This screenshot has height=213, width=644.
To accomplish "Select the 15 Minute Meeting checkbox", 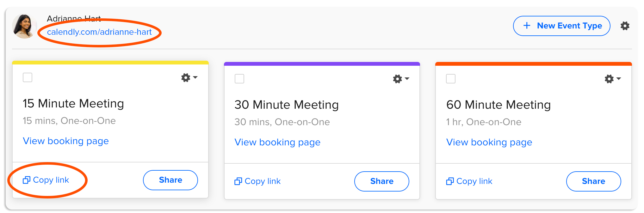I will [x=28, y=77].
